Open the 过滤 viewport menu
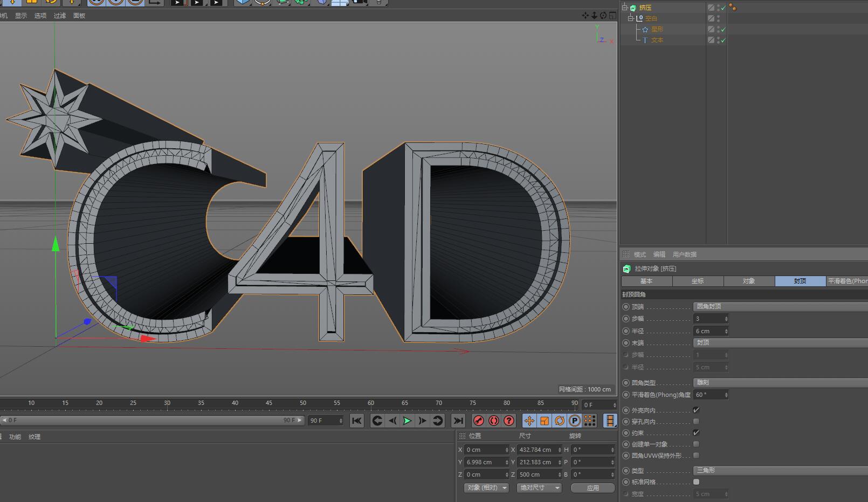 (x=59, y=16)
